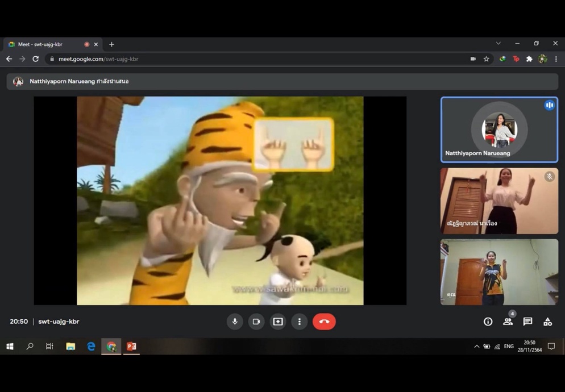Open the Windows notification center
Image resolution: width=565 pixels, height=392 pixels.
click(551, 346)
